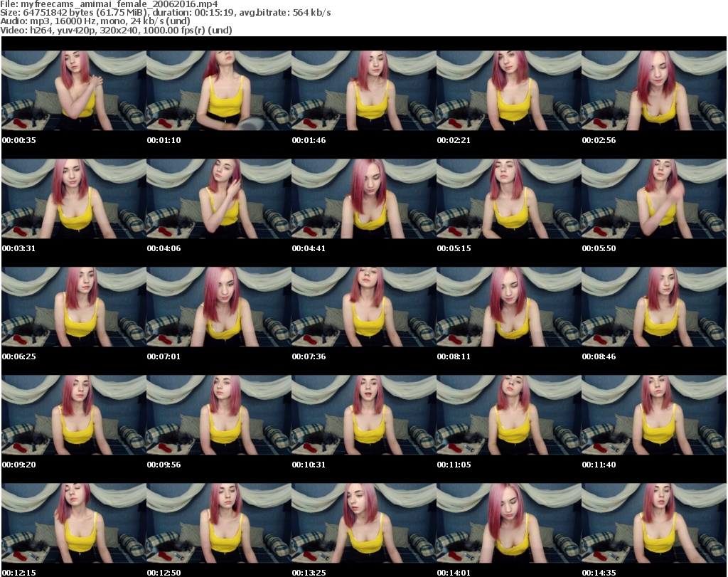The height and width of the screenshot is (577, 728).
Task: Open the thumbnail at 00:07:01
Action: (x=219, y=307)
